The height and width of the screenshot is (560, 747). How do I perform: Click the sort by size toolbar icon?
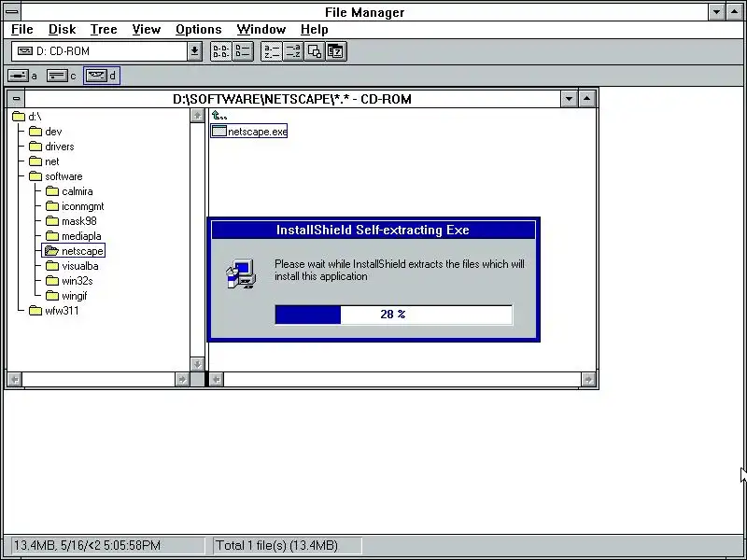coord(315,51)
